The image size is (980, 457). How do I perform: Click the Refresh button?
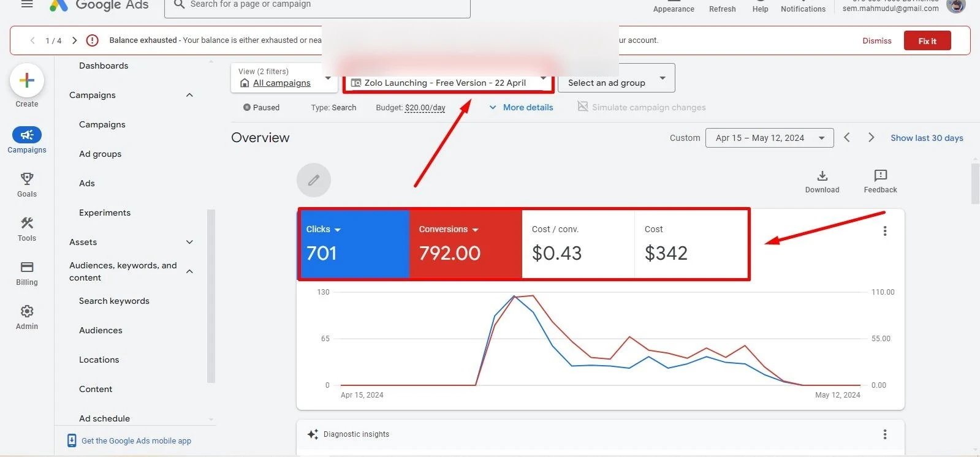(x=723, y=6)
